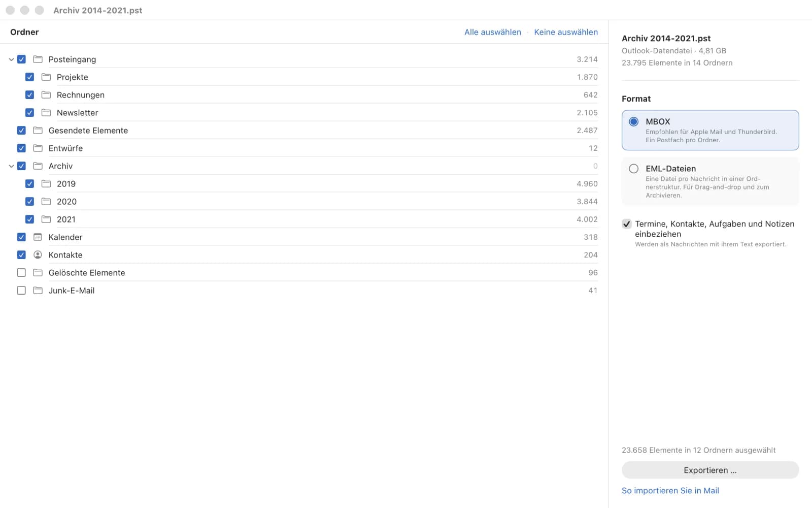The width and height of the screenshot is (812, 508).
Task: Click Alle auswählen link
Action: (493, 32)
